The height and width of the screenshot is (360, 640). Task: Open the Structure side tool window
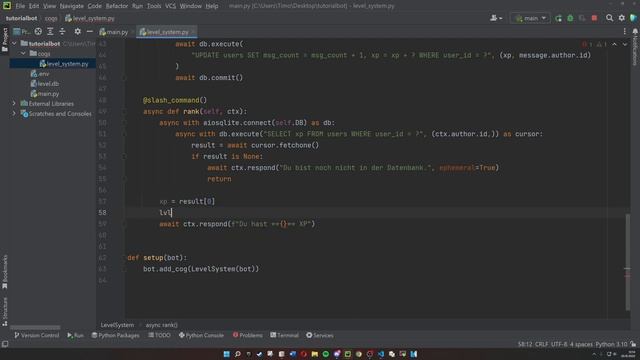pyautogui.click(x=5, y=311)
